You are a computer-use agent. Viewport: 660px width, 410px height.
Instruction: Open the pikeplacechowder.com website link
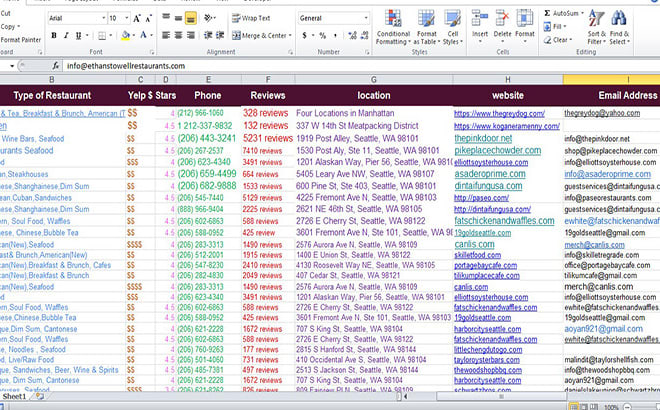pyautogui.click(x=498, y=150)
